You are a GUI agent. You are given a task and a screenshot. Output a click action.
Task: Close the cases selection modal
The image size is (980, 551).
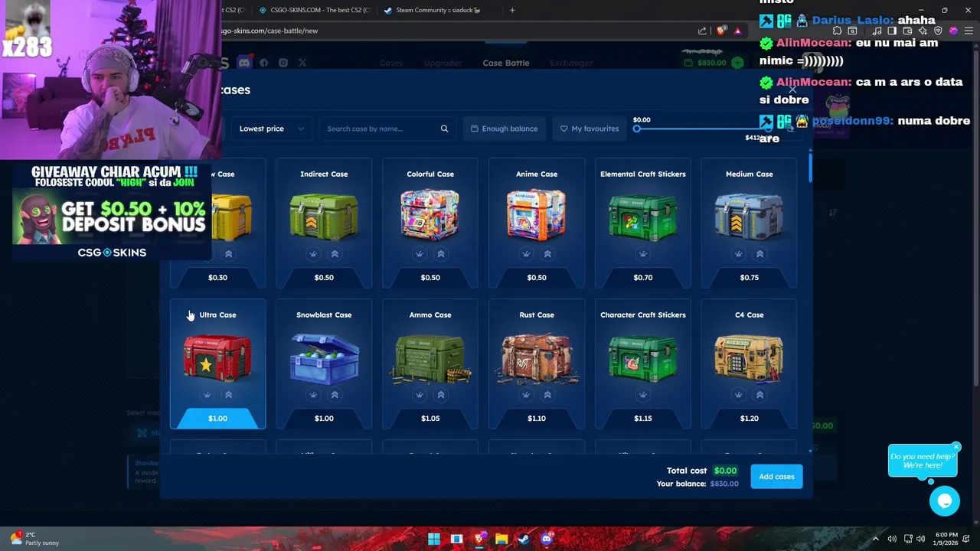coord(793,90)
